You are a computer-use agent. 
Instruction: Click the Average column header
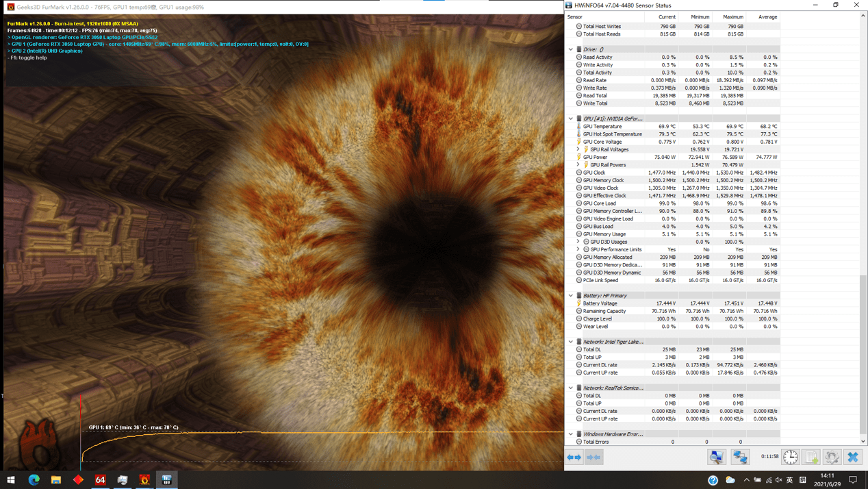[763, 16]
